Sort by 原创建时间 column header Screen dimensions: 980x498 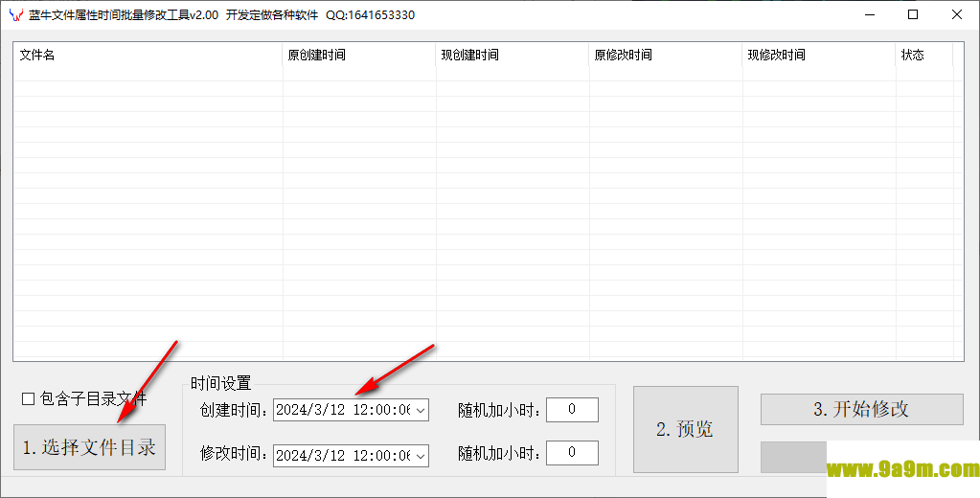359,55
